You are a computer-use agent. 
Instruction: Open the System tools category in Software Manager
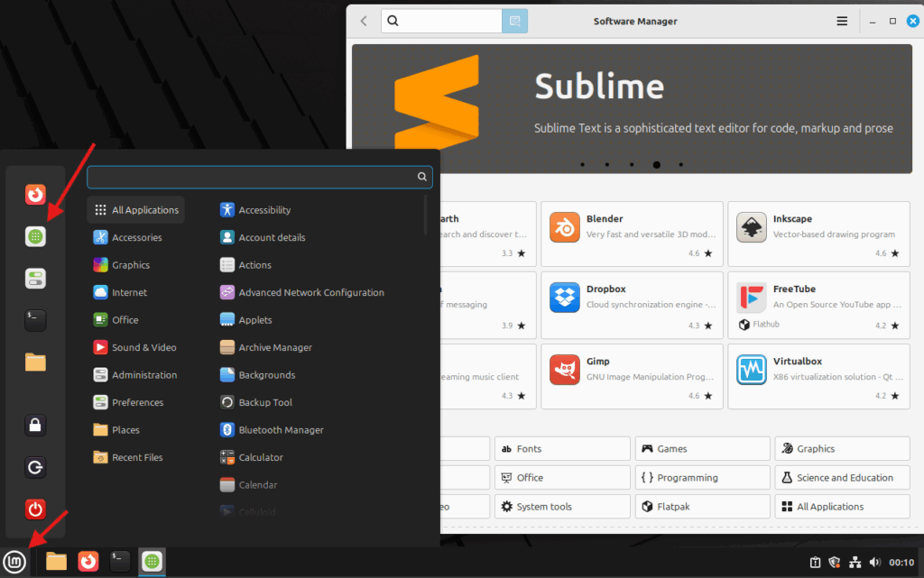pyautogui.click(x=562, y=506)
